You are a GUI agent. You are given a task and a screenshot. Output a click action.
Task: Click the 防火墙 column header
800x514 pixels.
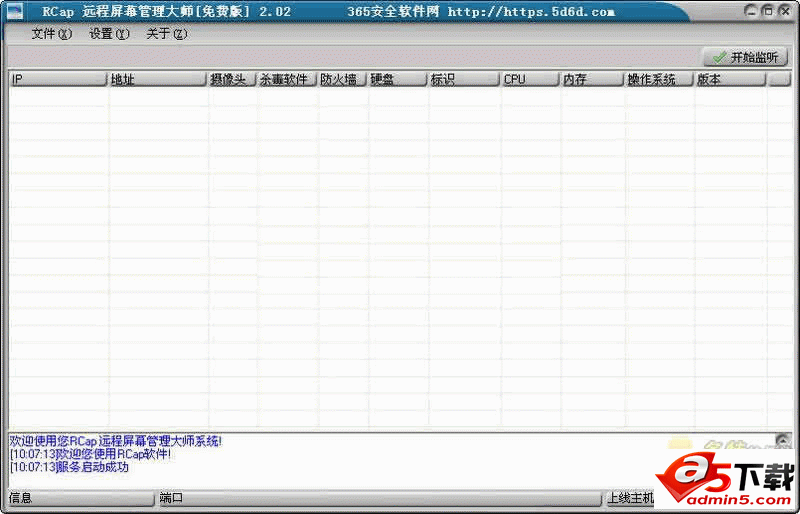click(x=342, y=80)
